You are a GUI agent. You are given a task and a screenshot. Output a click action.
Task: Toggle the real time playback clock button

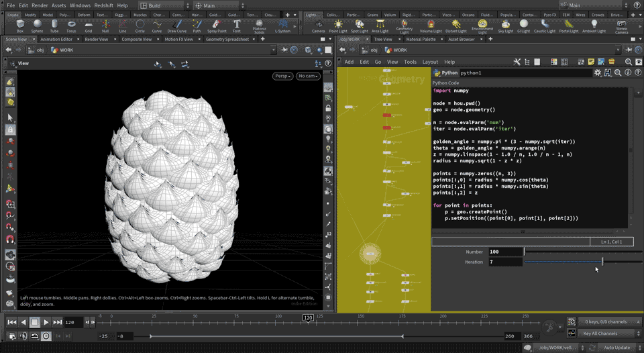(46, 336)
